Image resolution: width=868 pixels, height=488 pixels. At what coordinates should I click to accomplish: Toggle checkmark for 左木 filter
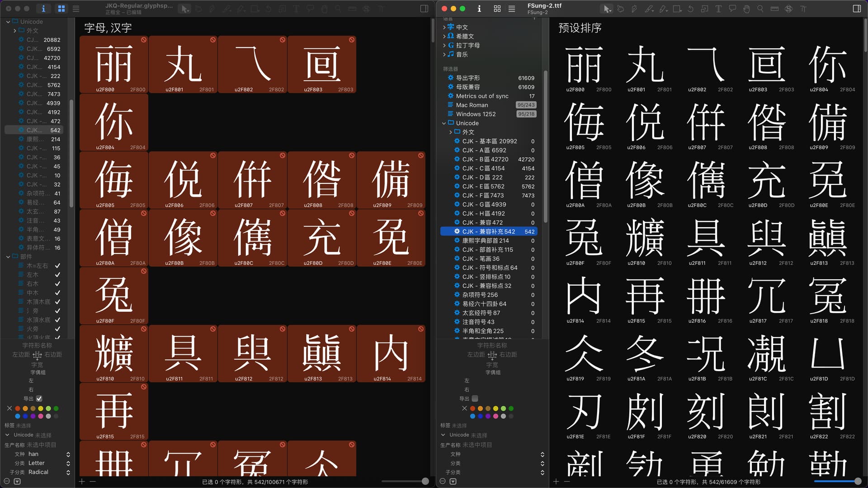click(57, 275)
